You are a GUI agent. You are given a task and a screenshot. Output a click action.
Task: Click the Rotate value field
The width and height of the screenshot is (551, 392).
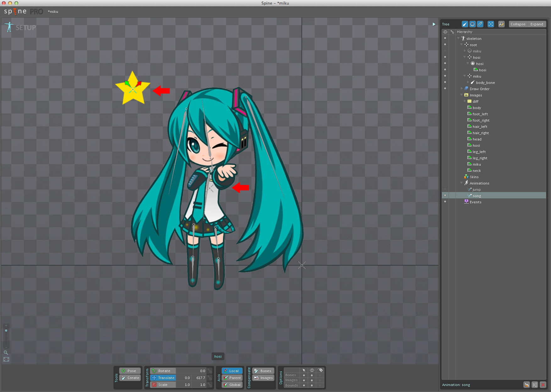pyautogui.click(x=191, y=371)
